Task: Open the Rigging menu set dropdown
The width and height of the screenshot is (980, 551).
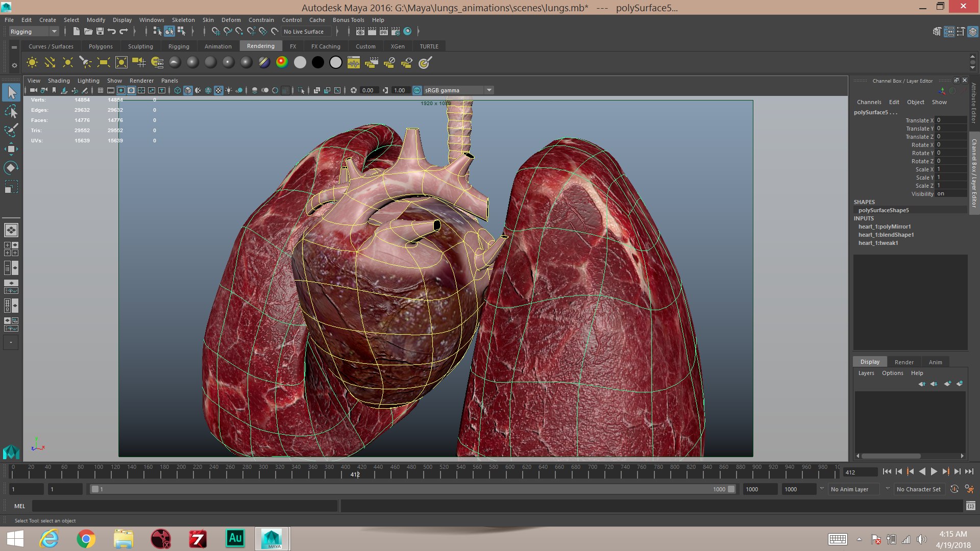Action: [x=34, y=32]
